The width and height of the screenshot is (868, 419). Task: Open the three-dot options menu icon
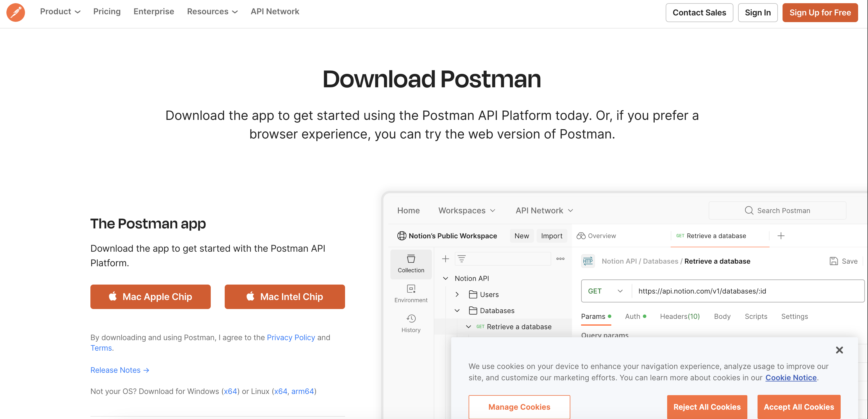(x=560, y=259)
